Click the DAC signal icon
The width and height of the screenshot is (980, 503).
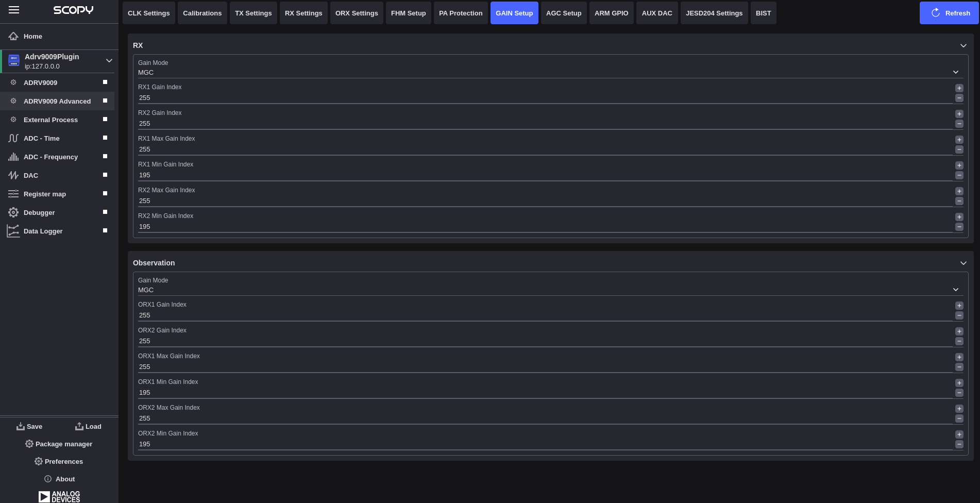tap(13, 175)
